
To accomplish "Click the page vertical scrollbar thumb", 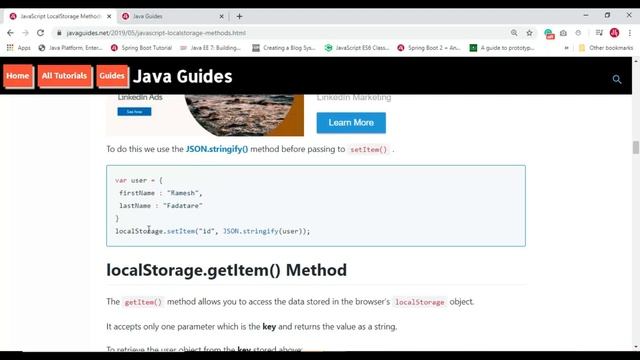I will coord(636,147).
